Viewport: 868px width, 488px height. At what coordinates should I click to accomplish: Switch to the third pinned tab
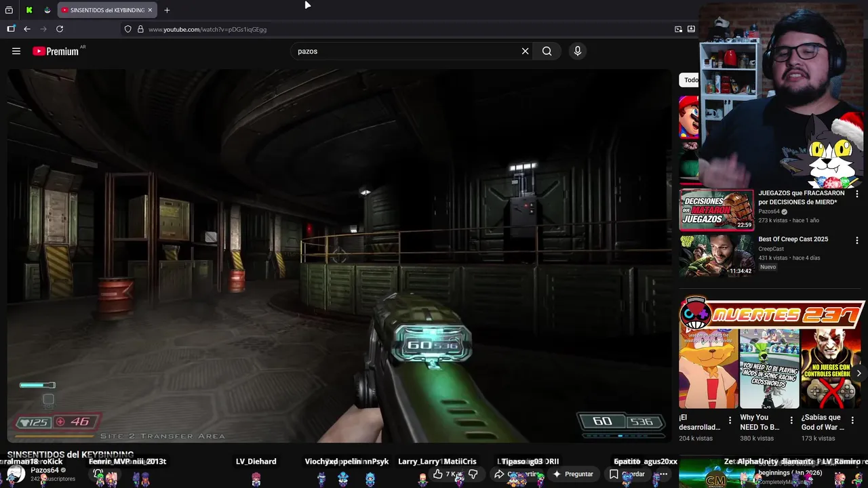[47, 10]
